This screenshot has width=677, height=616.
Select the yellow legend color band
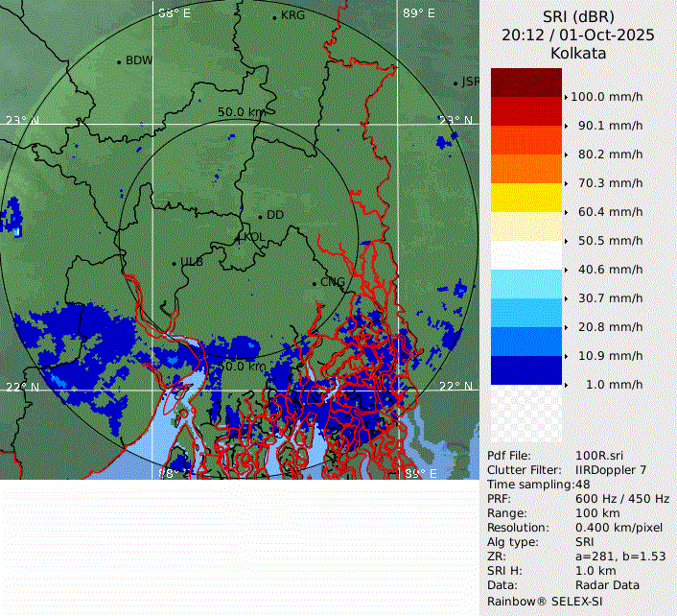point(525,198)
